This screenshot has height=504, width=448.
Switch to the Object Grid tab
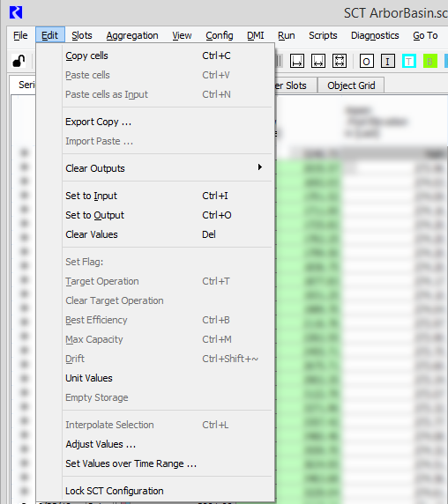(x=351, y=85)
